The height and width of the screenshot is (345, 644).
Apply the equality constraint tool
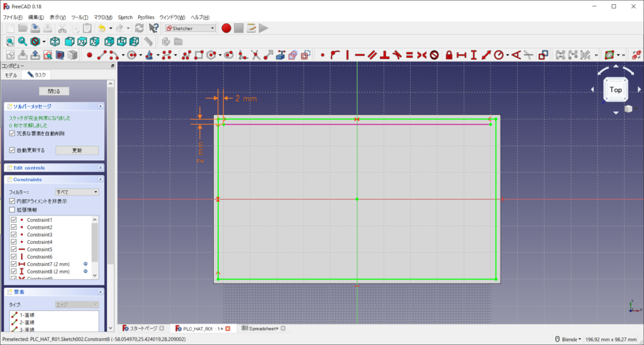pyautogui.click(x=409, y=55)
